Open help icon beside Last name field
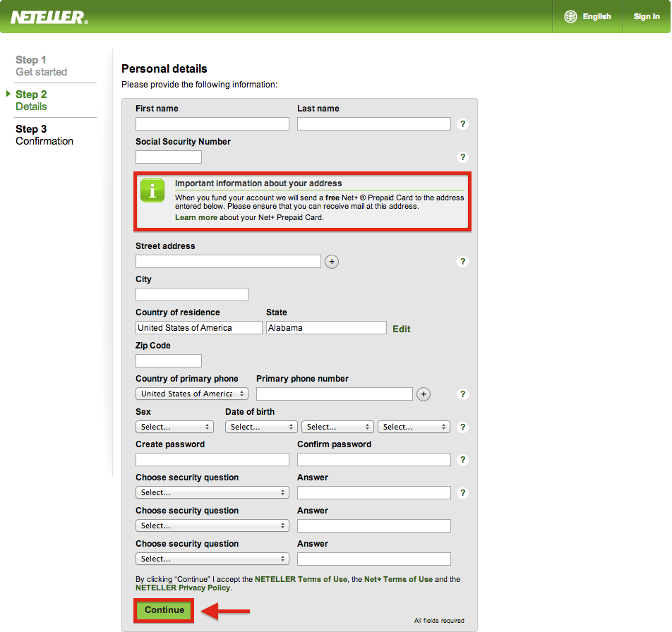672x632 pixels. pos(462,124)
